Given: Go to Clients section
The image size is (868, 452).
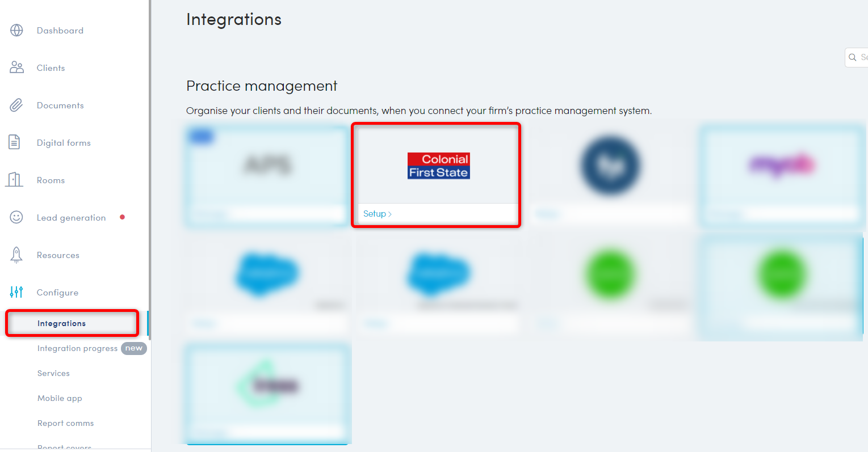Looking at the screenshot, I should pyautogui.click(x=51, y=68).
